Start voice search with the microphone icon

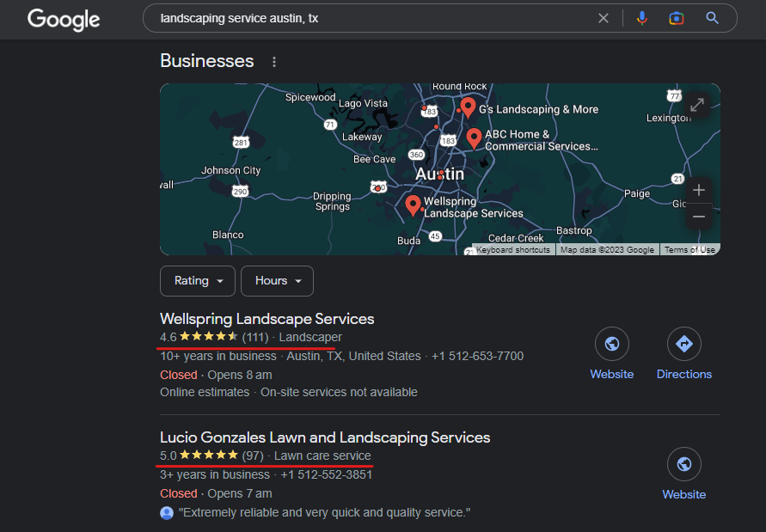pos(642,18)
